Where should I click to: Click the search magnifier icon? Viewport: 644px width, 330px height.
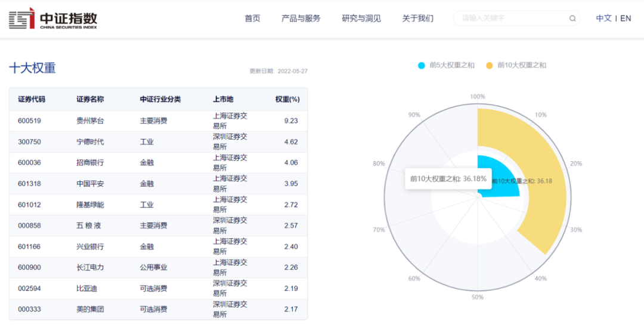coord(572,18)
